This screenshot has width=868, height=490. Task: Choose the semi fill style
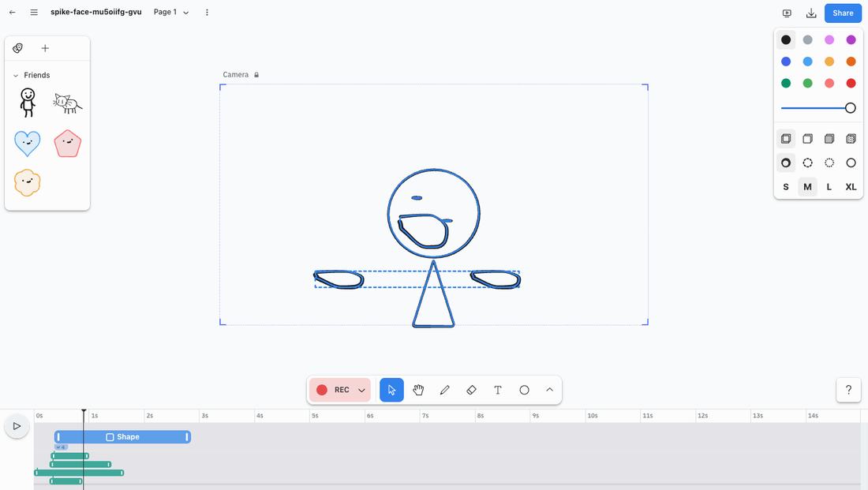[808, 138]
